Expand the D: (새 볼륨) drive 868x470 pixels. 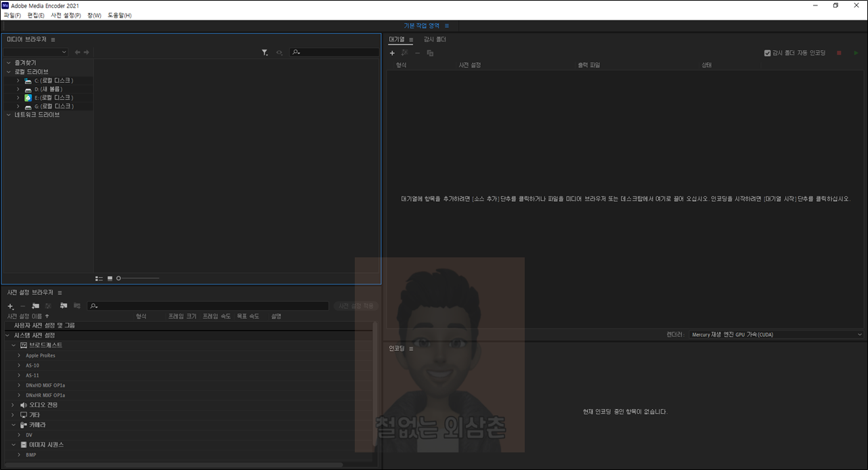coord(18,89)
